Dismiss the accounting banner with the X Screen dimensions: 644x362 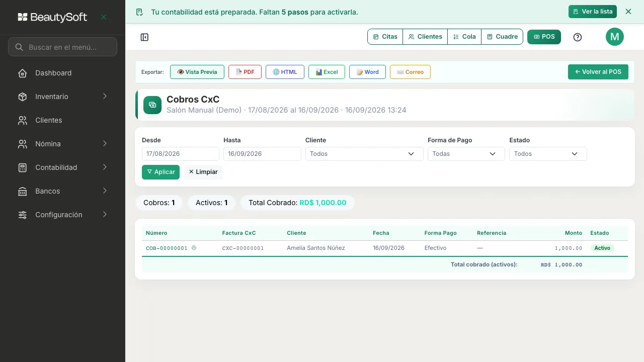(628, 12)
